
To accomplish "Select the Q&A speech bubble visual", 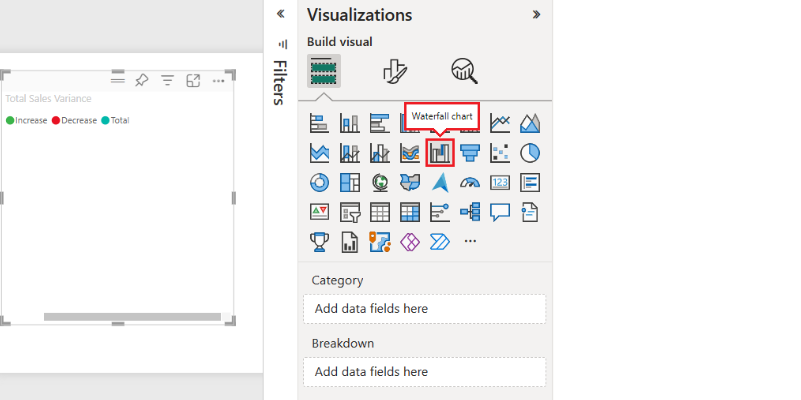I will click(500, 212).
